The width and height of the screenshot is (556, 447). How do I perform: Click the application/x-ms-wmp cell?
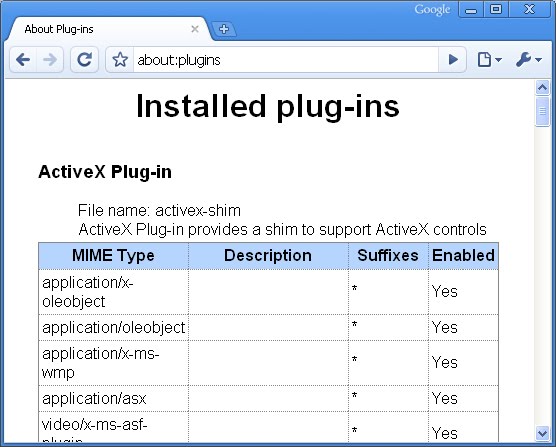coord(113,363)
